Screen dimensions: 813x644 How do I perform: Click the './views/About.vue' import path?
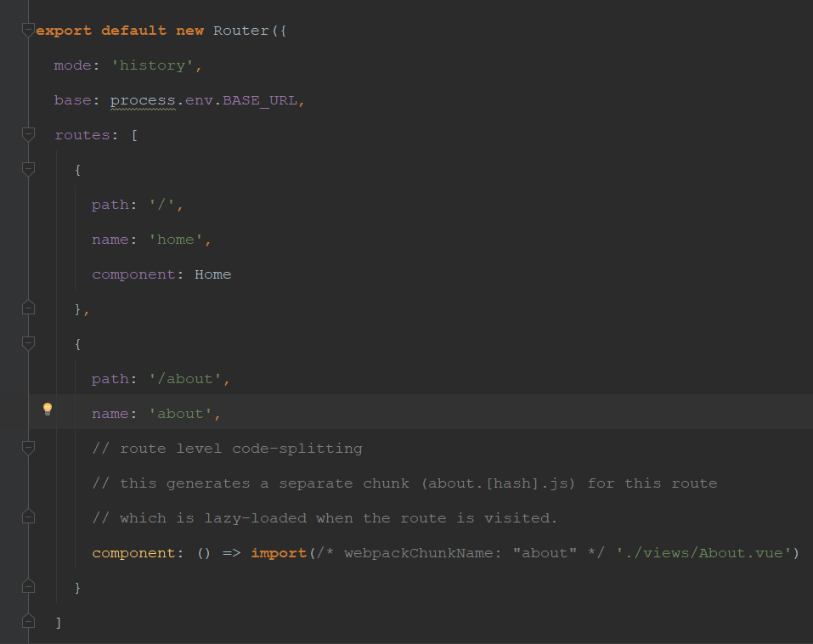[x=704, y=553]
